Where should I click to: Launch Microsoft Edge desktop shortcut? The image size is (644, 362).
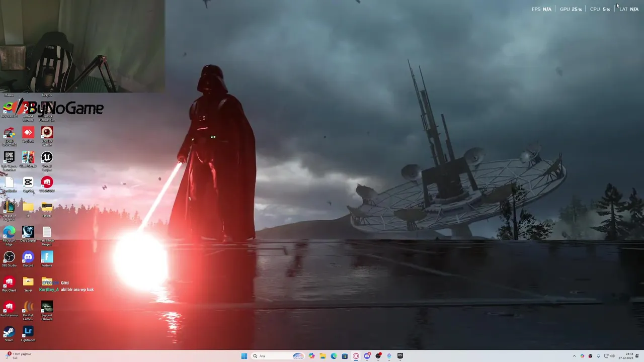9,235
